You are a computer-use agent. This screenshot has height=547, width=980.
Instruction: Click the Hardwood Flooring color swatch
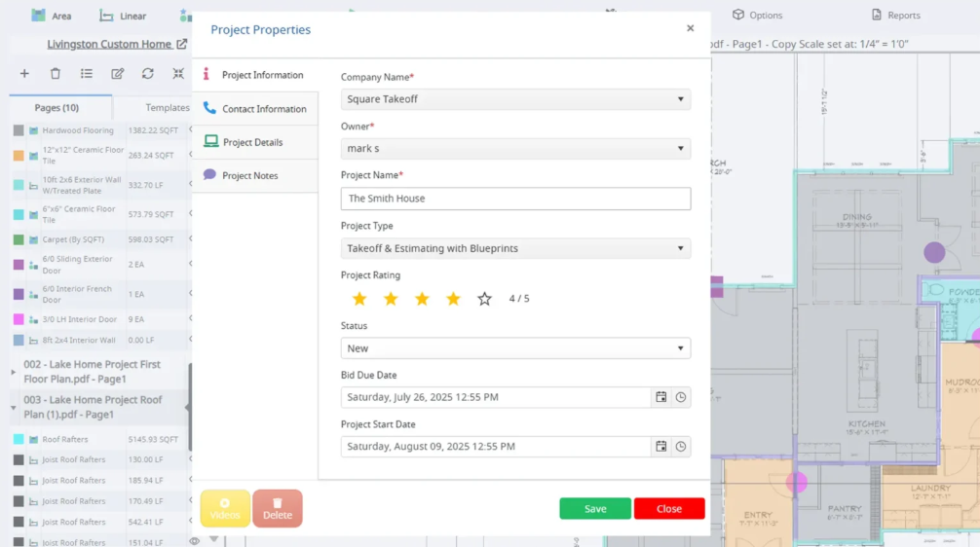(x=19, y=130)
